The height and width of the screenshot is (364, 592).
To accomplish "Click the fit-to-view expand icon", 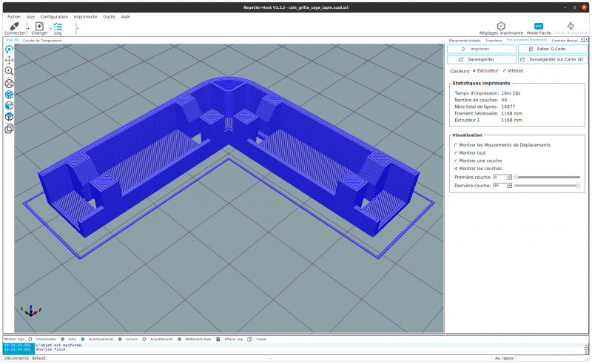I will [9, 84].
